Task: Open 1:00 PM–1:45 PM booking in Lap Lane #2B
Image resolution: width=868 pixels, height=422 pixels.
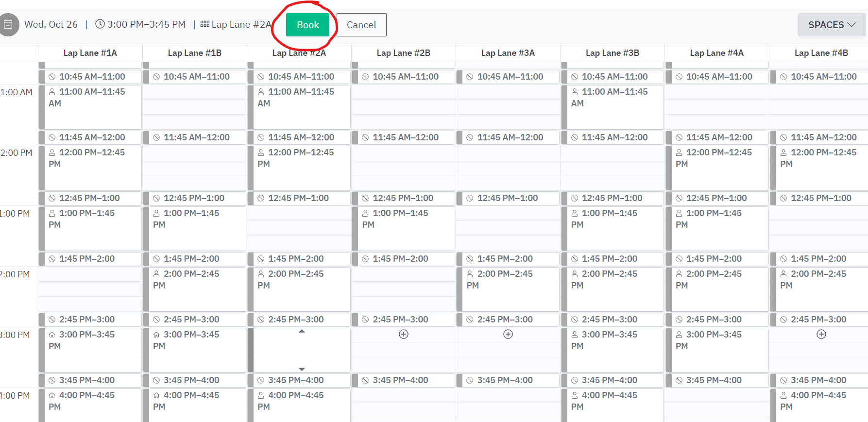Action: tap(404, 228)
